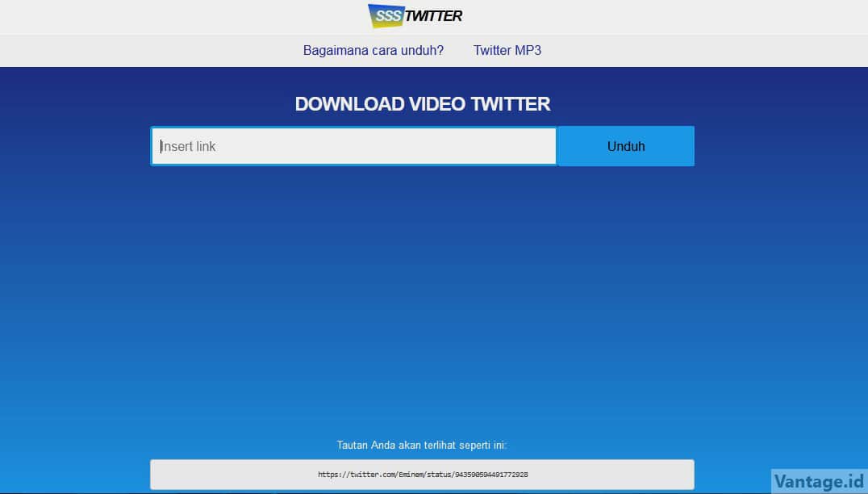This screenshot has width=868, height=494.
Task: Follow the Bagaimana cara unduh? link
Action: point(373,50)
